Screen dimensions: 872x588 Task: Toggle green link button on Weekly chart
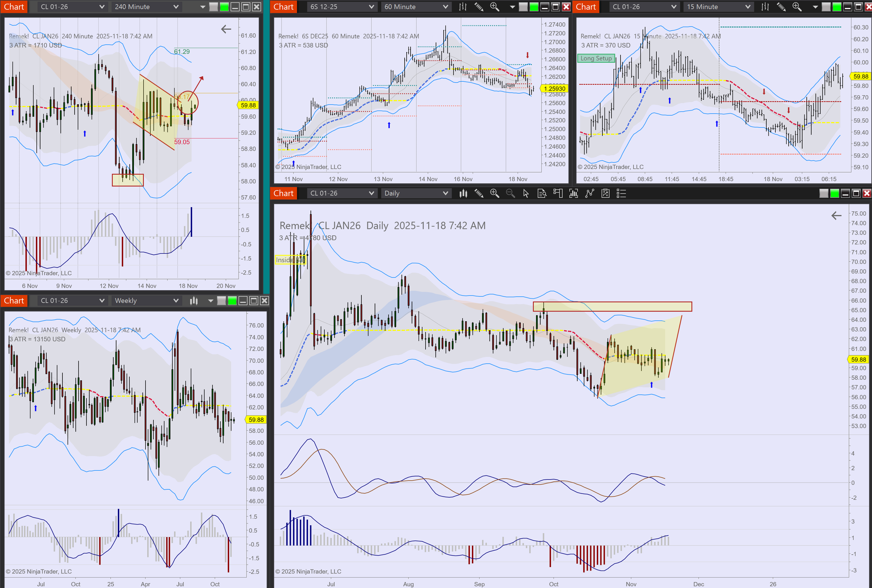click(x=232, y=301)
